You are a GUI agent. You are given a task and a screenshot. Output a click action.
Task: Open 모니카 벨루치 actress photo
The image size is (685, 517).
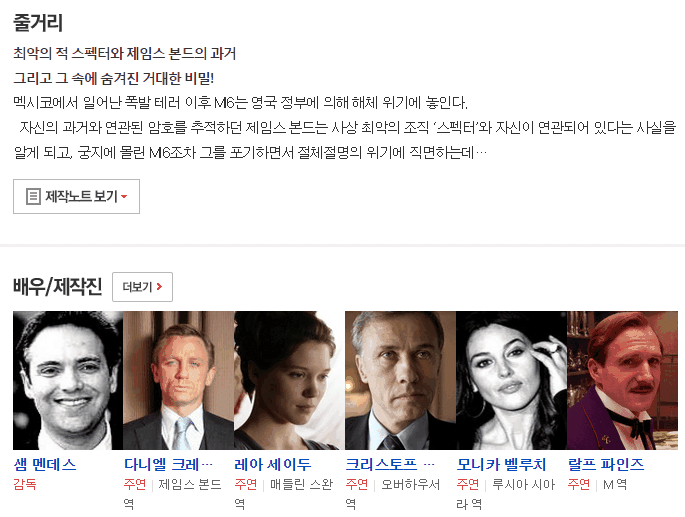click(x=511, y=380)
